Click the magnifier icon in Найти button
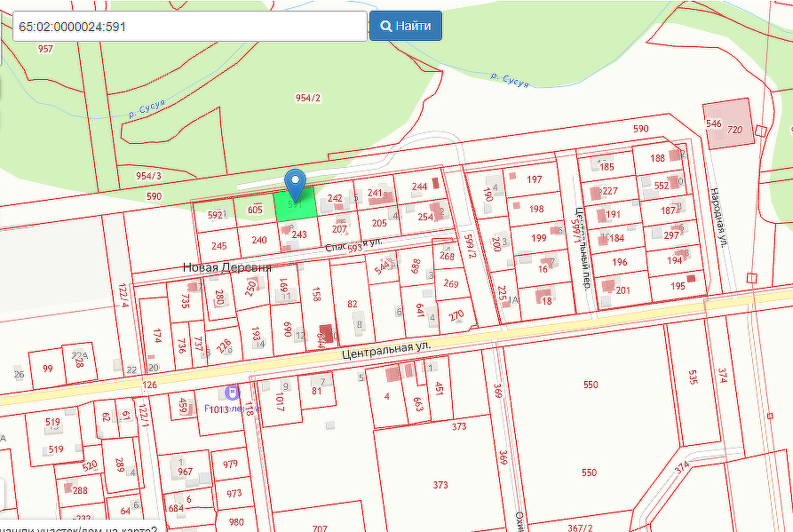The width and height of the screenshot is (793, 532). pyautogui.click(x=386, y=26)
